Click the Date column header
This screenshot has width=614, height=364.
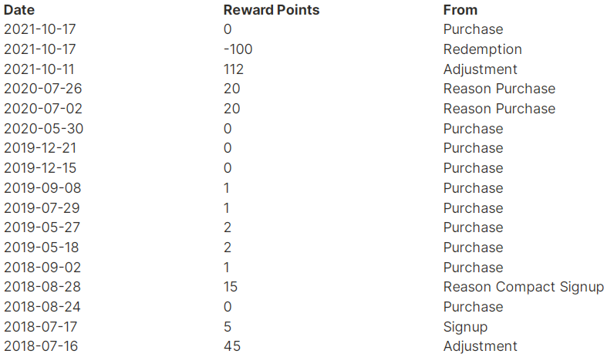point(19,10)
